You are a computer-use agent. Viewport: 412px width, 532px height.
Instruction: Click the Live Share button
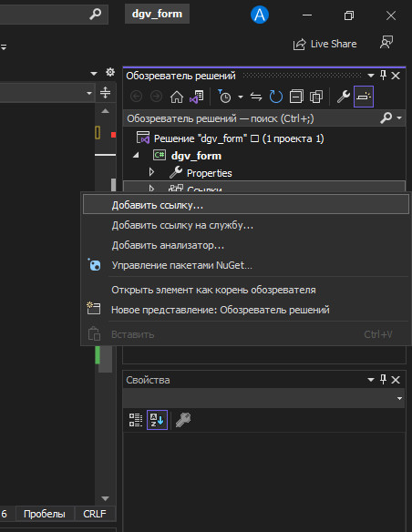point(324,44)
